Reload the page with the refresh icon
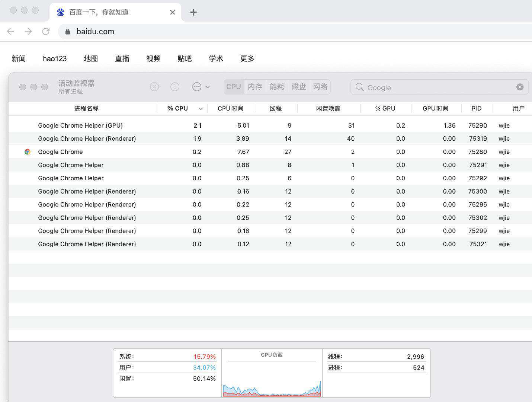This screenshot has height=402, width=532. point(46,32)
